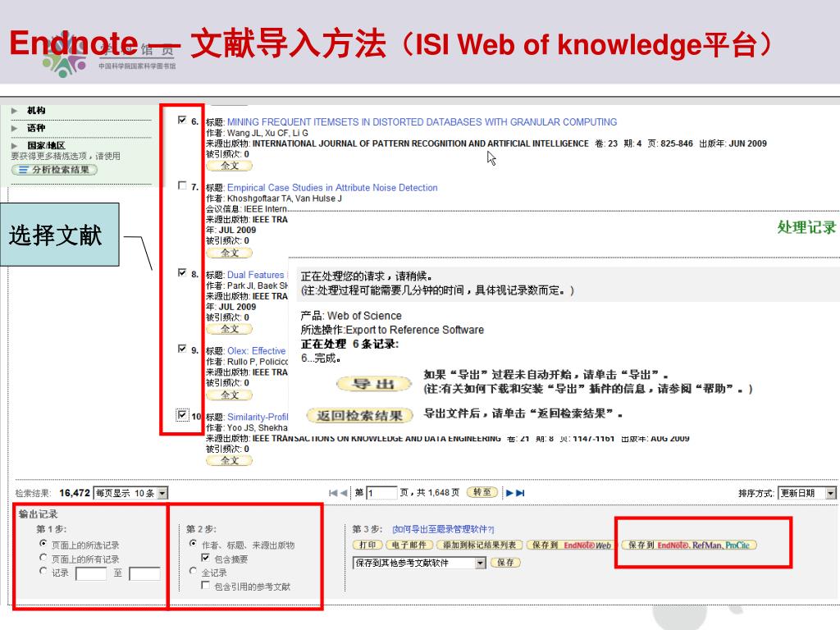Click 保存到 EndNote, RefMan, ProCite button
Screen dimensions: 840x630
[x=689, y=546]
